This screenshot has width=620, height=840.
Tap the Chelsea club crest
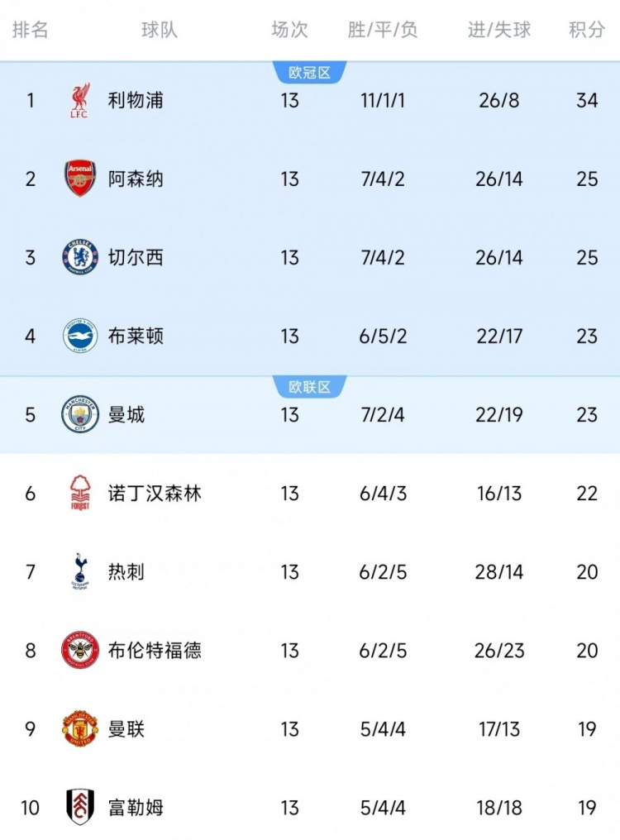(80, 257)
